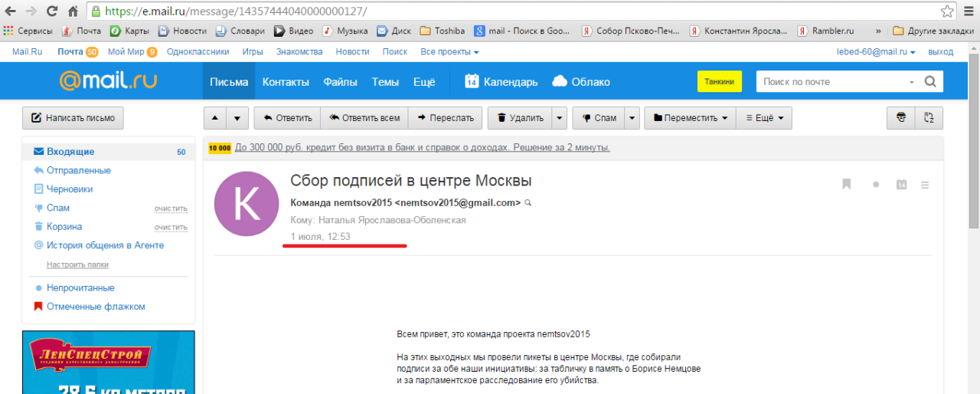
Task: Click the Удалить delete button
Action: tap(520, 118)
